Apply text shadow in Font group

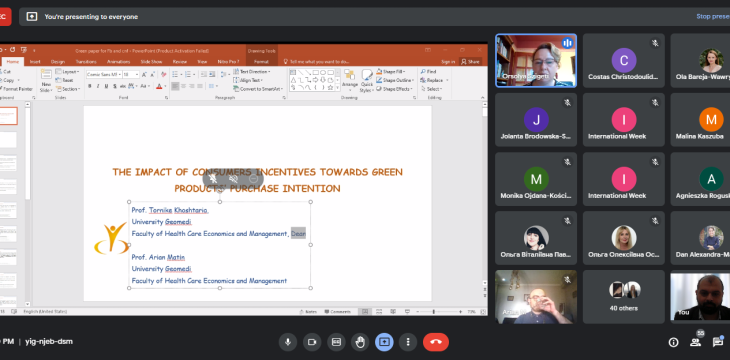[x=115, y=86]
